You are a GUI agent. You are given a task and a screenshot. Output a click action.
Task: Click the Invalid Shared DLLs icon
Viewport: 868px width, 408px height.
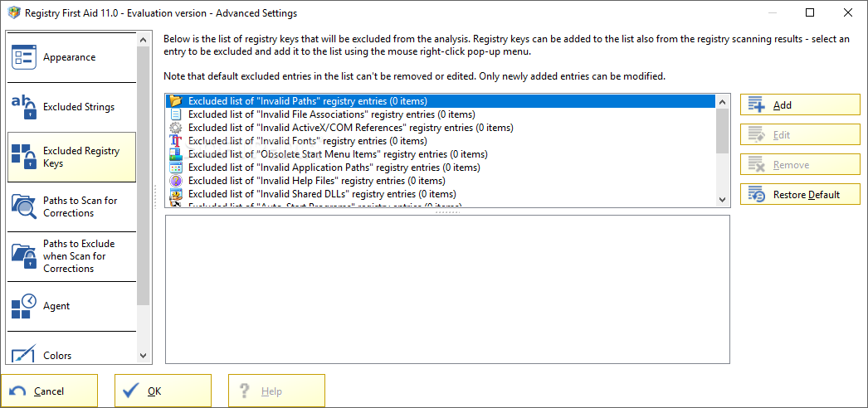[175, 194]
